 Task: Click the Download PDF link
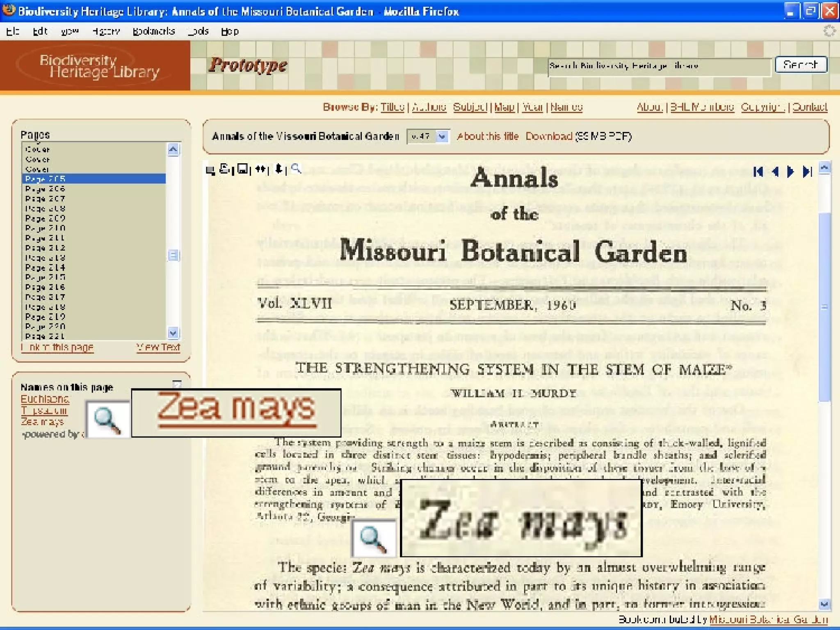pyautogui.click(x=548, y=137)
